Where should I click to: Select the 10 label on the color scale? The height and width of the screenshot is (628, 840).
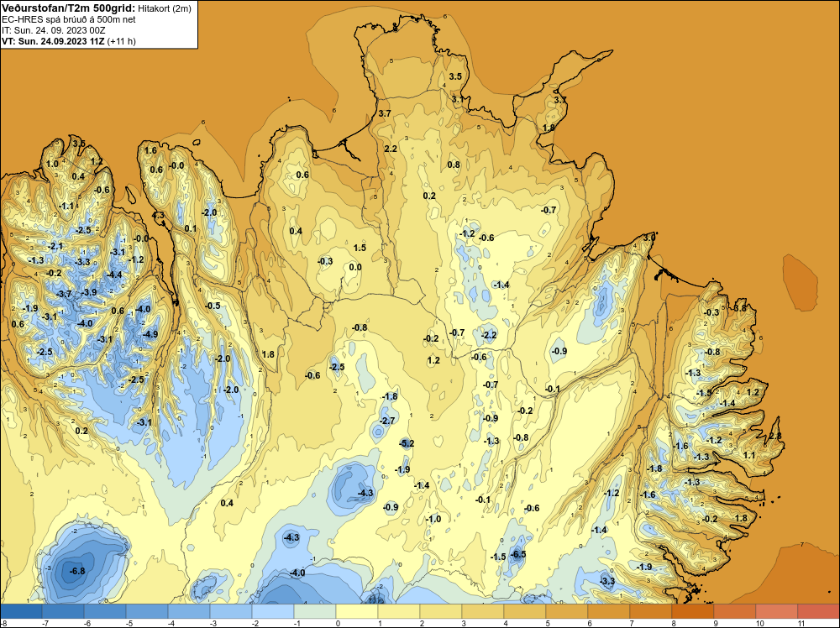759,623
